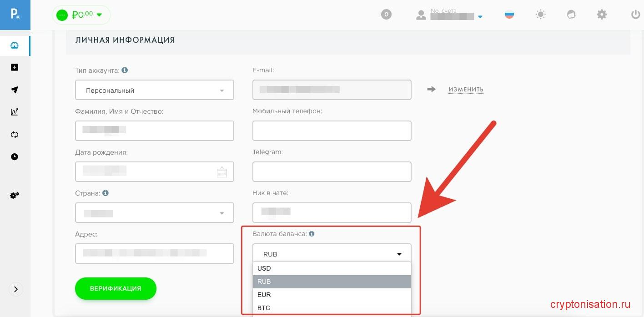The width and height of the screenshot is (644, 317).
Task: Open the chart statistics sidebar icon
Action: (x=15, y=112)
